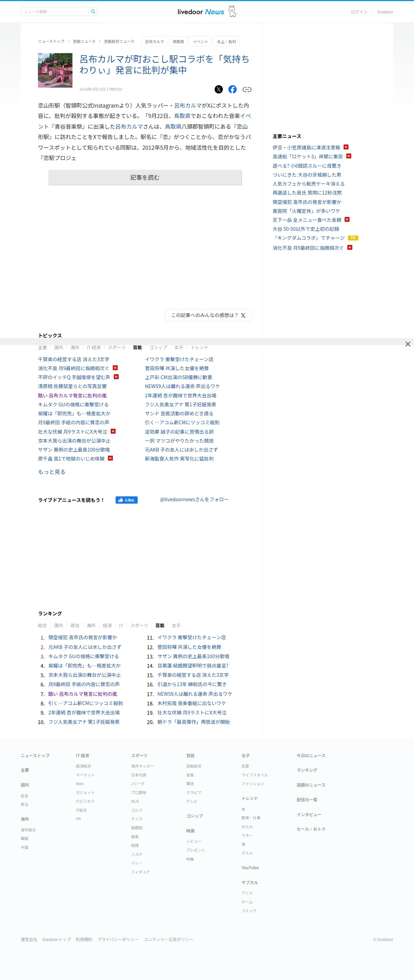The height and width of the screenshot is (980, 414).
Task: Open 千賀弟の経営する店 消えた3文字 topic
Action: click(x=73, y=359)
